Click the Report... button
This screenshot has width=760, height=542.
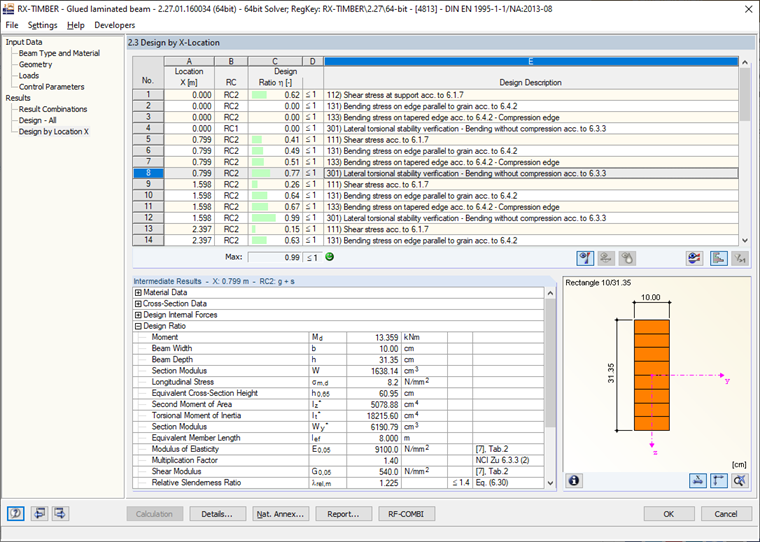(x=343, y=514)
